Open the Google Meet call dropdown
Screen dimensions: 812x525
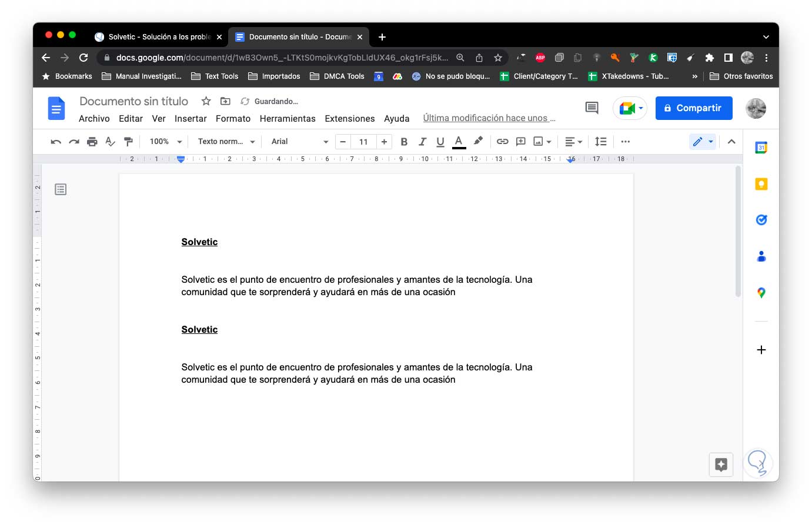click(x=631, y=108)
